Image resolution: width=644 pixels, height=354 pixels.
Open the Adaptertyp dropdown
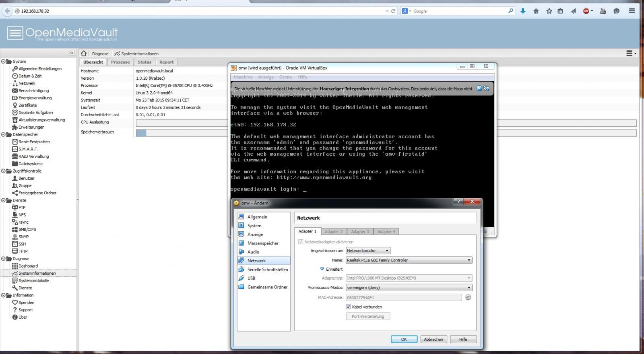coord(409,278)
